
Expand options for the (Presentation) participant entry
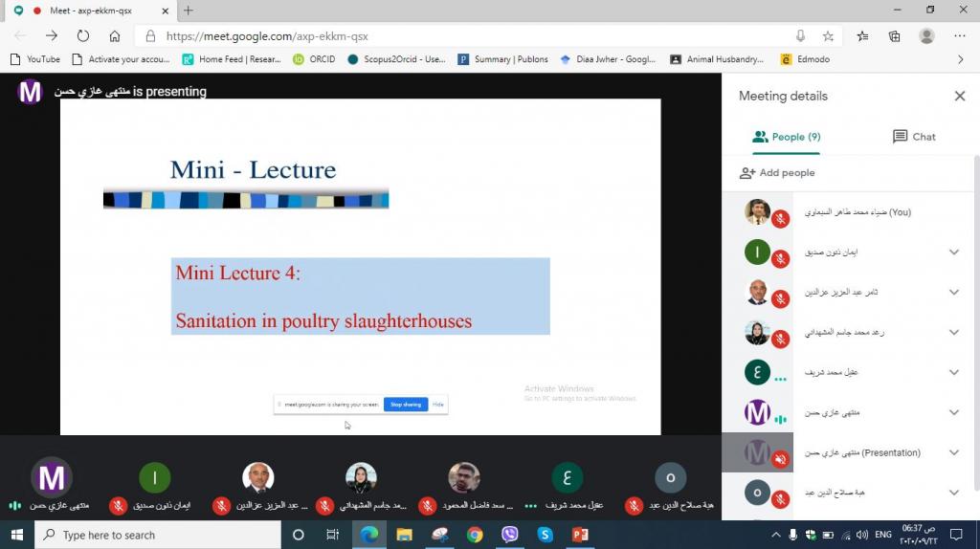[953, 452]
